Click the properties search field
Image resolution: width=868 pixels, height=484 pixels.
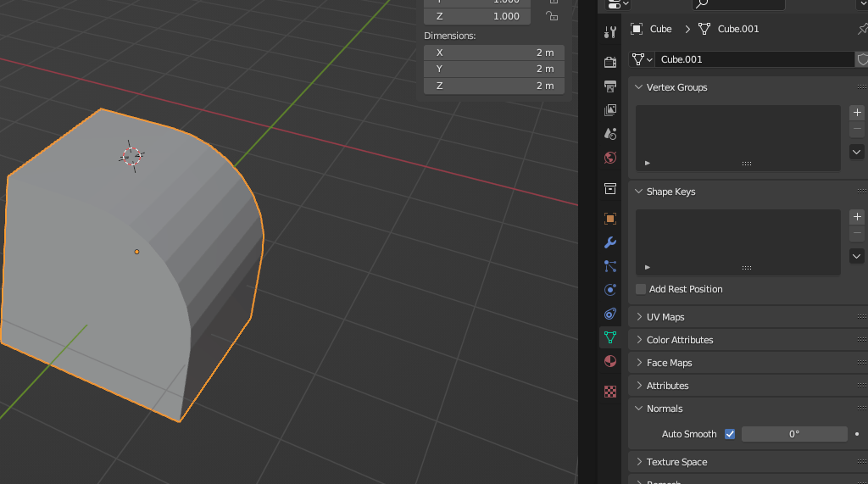pyautogui.click(x=738, y=4)
